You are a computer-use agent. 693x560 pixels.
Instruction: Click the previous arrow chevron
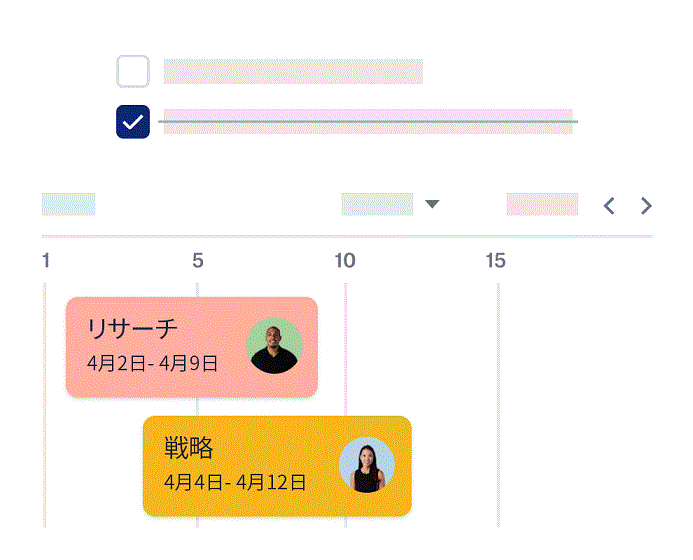[609, 206]
